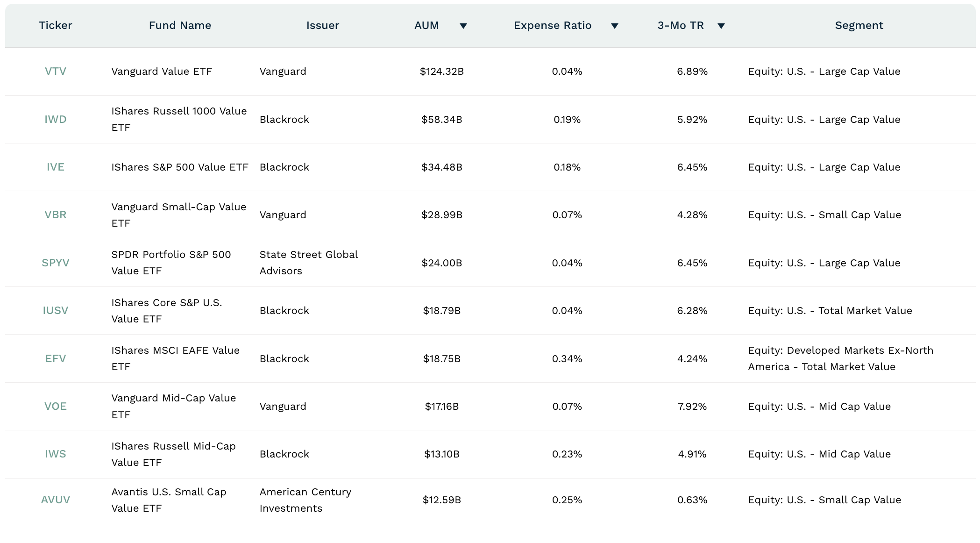Click the 0.34% expense ratio

pos(567,358)
